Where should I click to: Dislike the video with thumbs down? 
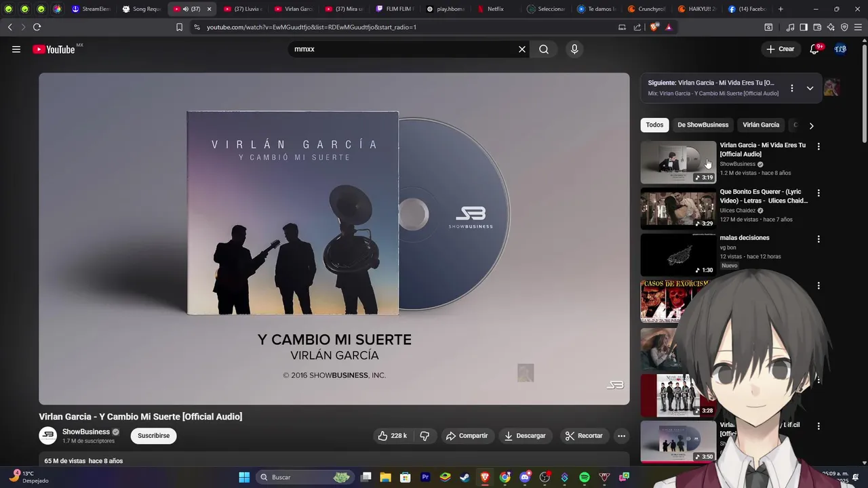point(425,436)
